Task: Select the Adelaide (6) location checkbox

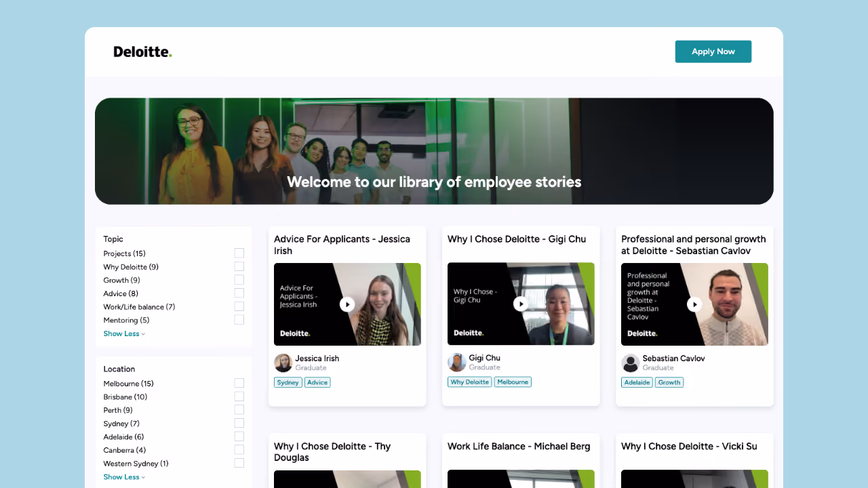Action: [239, 436]
